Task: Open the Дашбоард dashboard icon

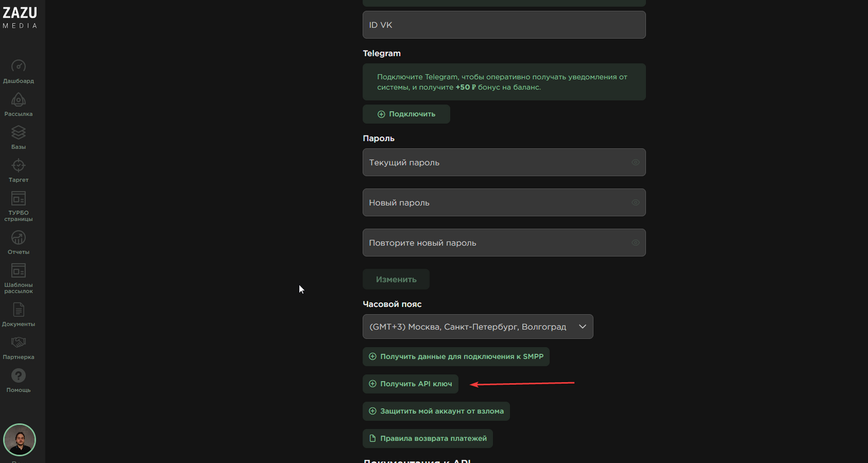Action: [x=18, y=67]
